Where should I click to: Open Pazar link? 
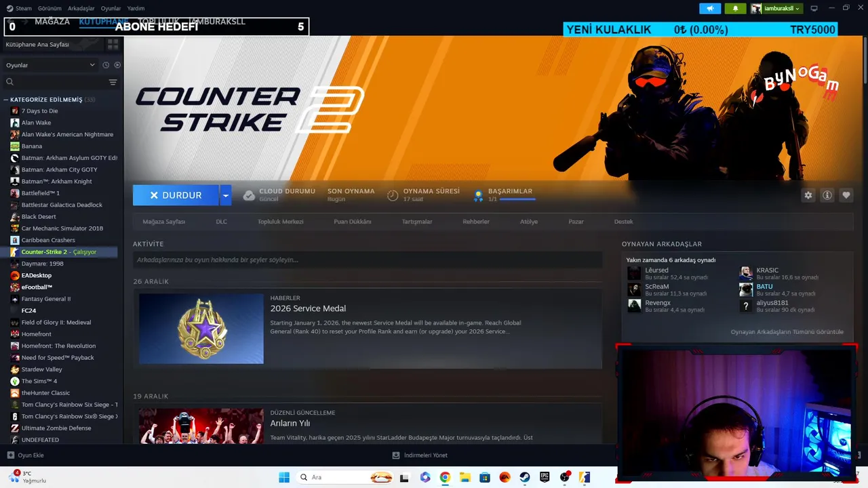click(x=576, y=222)
